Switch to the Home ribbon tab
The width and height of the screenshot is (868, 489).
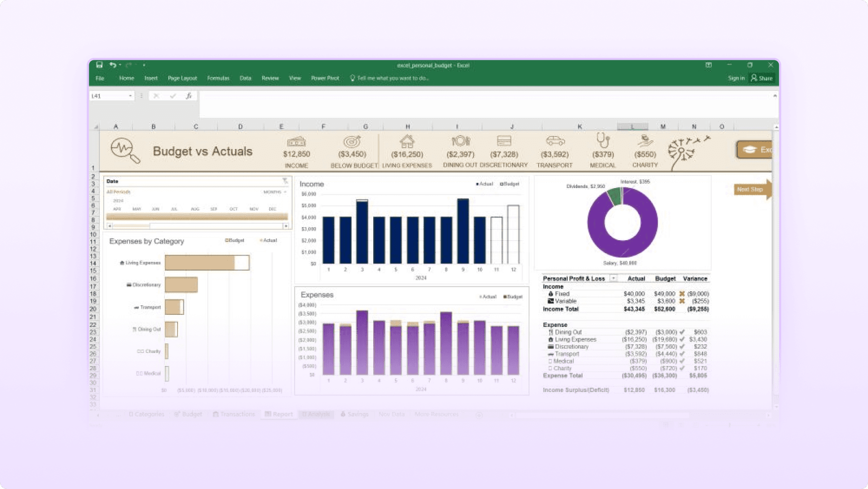click(126, 78)
